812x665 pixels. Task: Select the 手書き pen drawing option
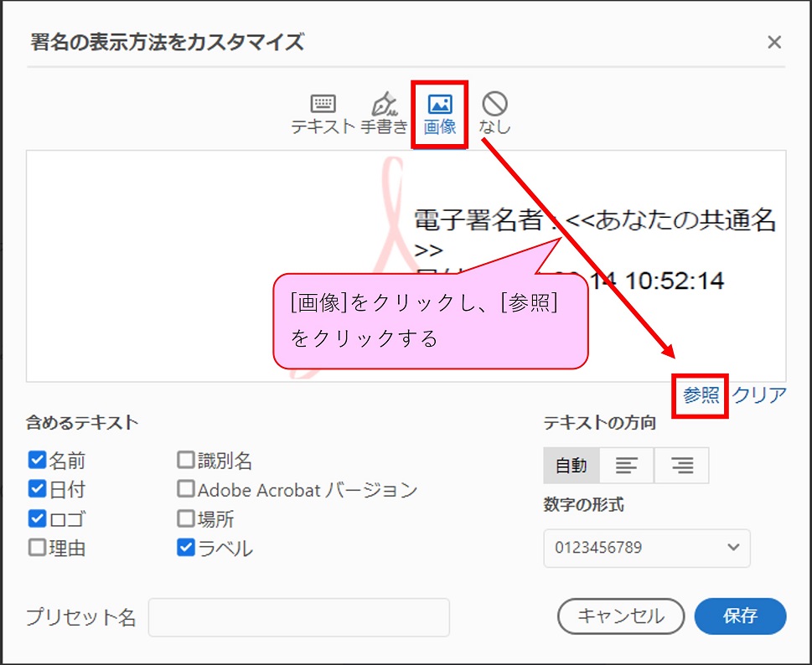click(384, 114)
